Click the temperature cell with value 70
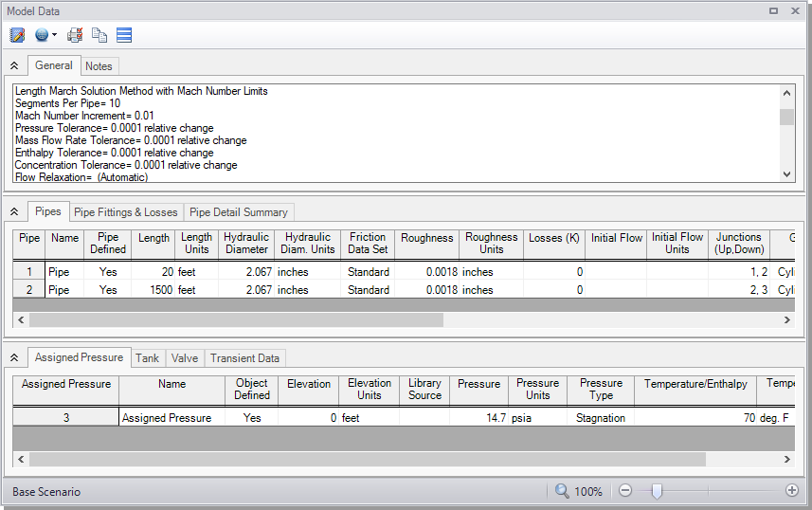Viewport: 812px width, 510px height. point(695,418)
